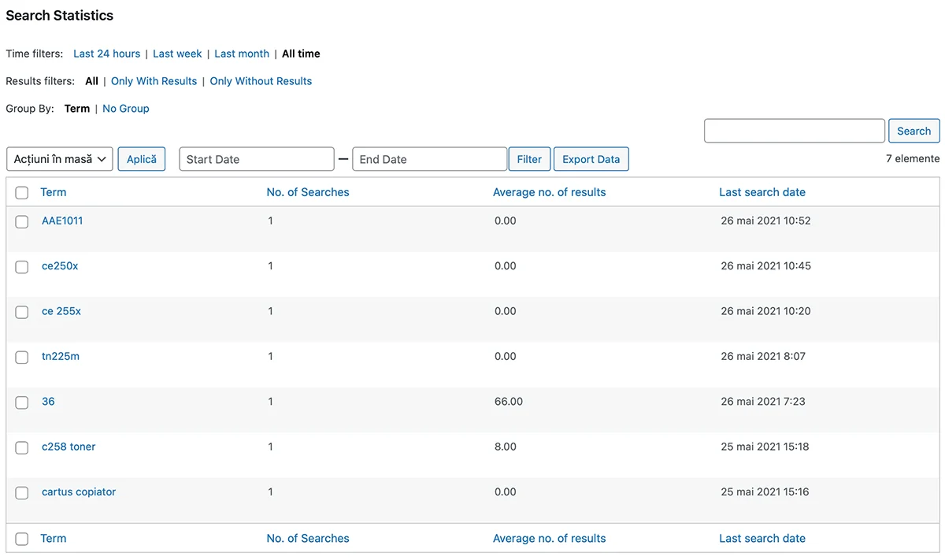Click the Search button
This screenshot has height=560, width=945.
tap(914, 131)
